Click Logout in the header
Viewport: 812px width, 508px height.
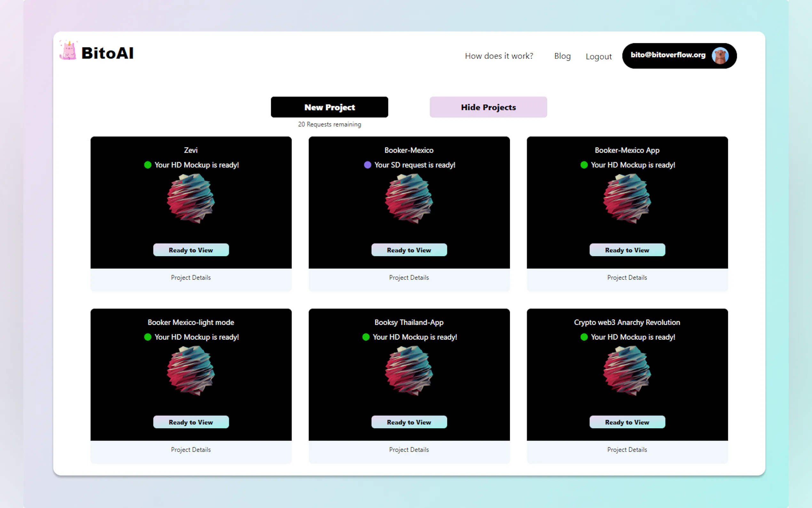(598, 56)
